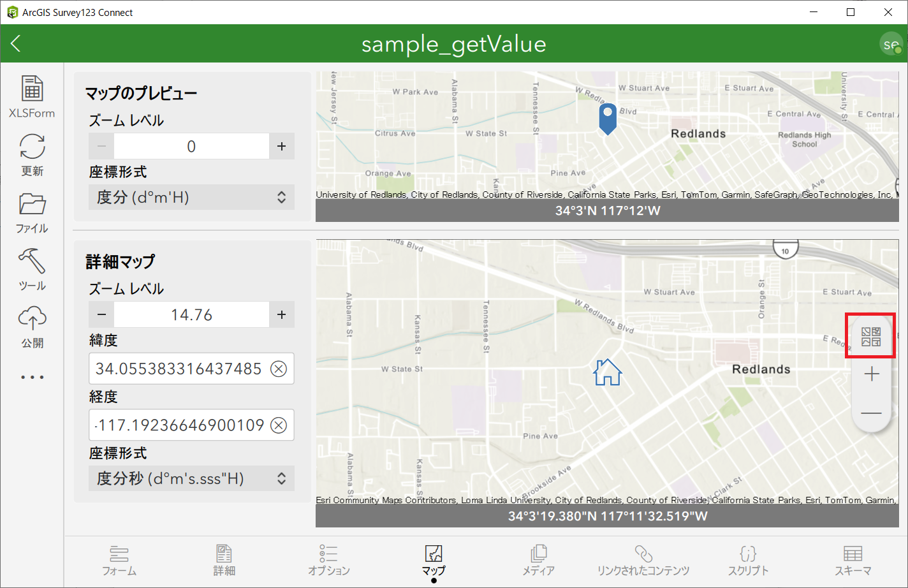Open the リンクされたコンテンツ tab

tap(643, 561)
